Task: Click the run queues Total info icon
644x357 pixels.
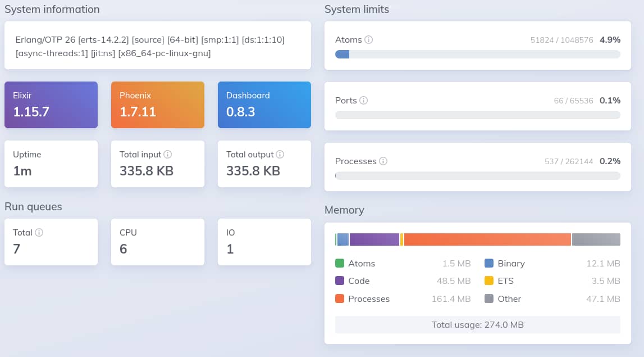Action: pos(39,233)
